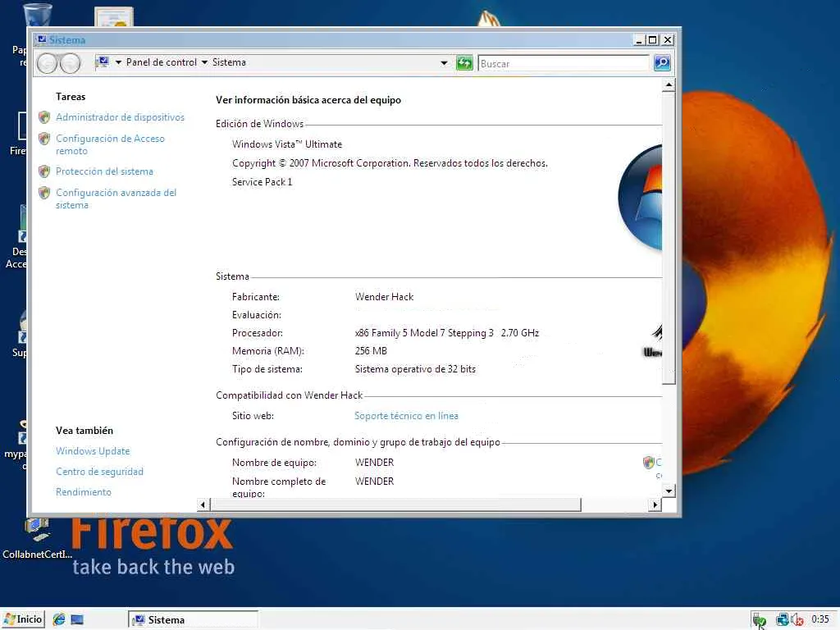Click the 256 MB memory value
This screenshot has width=840, height=630.
click(x=371, y=351)
